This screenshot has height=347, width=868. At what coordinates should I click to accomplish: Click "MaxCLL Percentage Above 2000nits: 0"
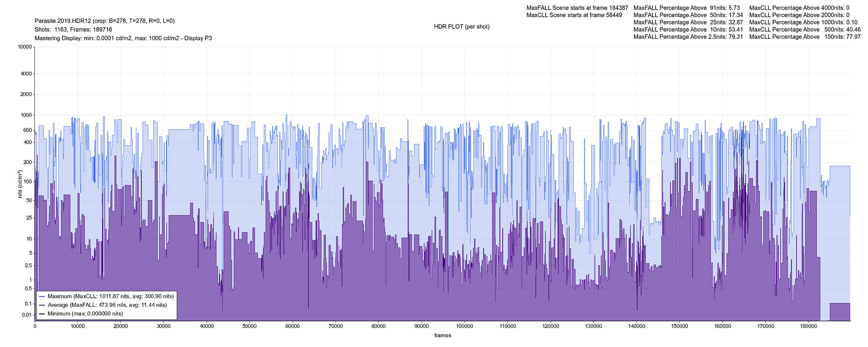(799, 15)
